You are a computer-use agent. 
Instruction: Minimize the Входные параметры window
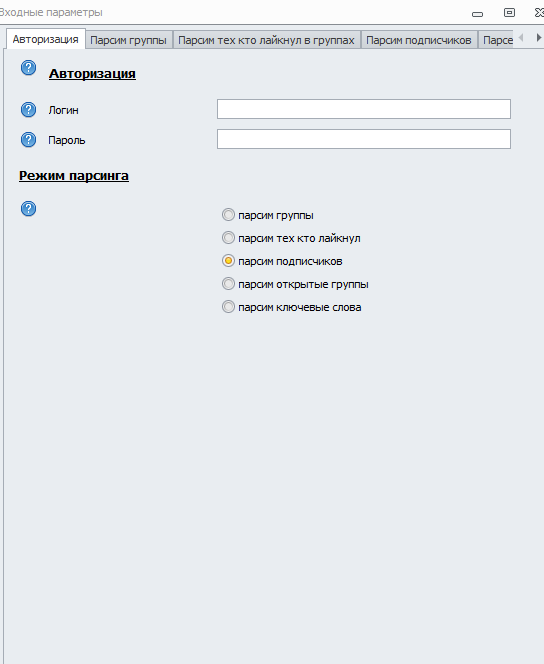tap(478, 14)
